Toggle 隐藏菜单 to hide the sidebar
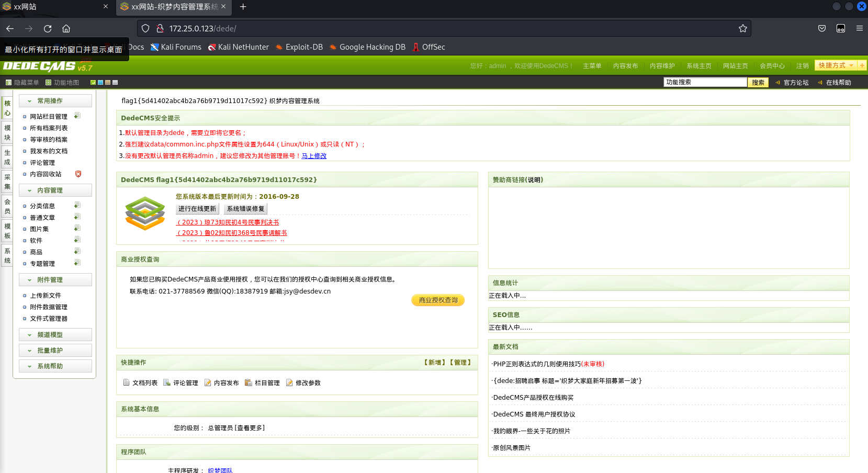Viewport: 868px width, 473px height. coord(22,82)
